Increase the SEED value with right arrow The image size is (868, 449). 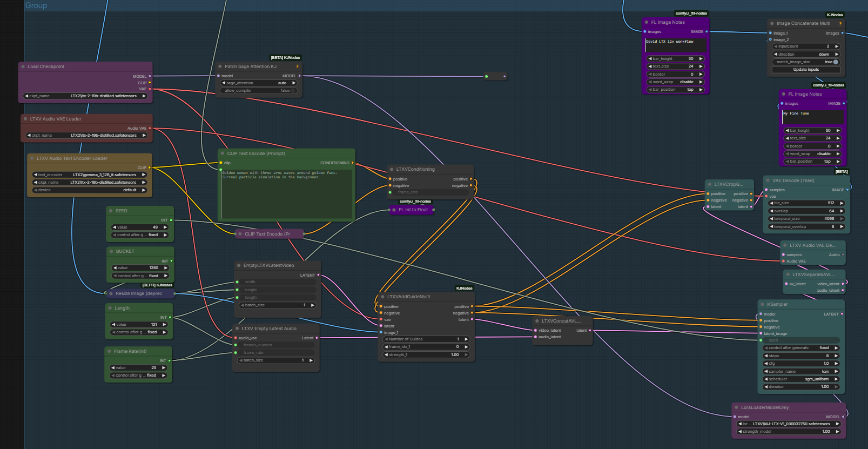click(165, 227)
